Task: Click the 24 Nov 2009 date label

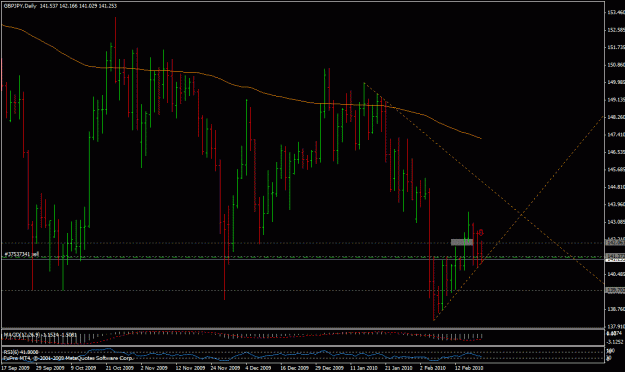Action: pyautogui.click(x=225, y=368)
